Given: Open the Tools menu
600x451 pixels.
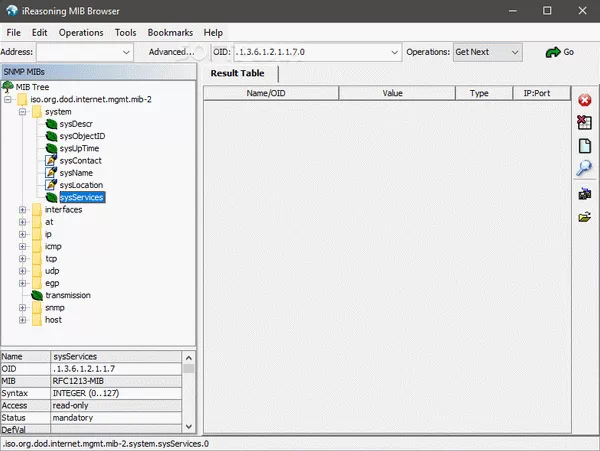Looking at the screenshot, I should pos(125,32).
